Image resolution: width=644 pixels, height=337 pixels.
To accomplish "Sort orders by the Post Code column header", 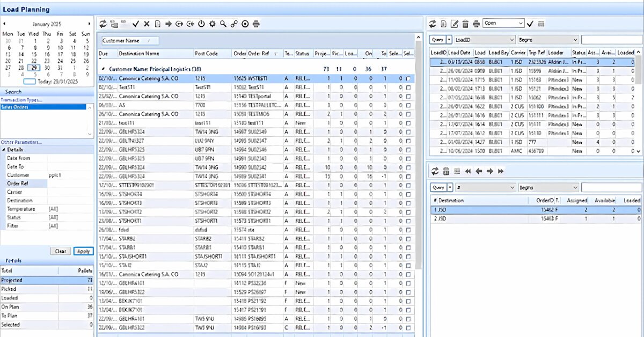I will coord(207,54).
